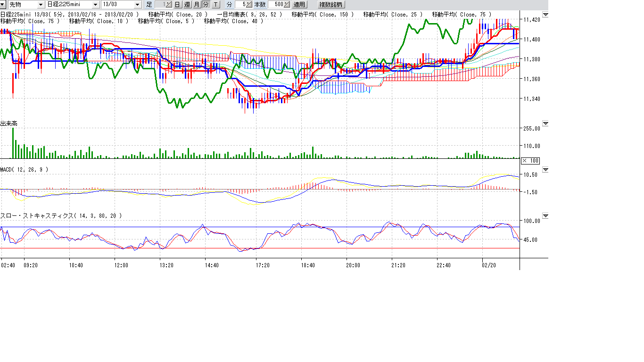Click the minute interval spinner beside 5
644x362 pixels.
pyautogui.click(x=249, y=5)
